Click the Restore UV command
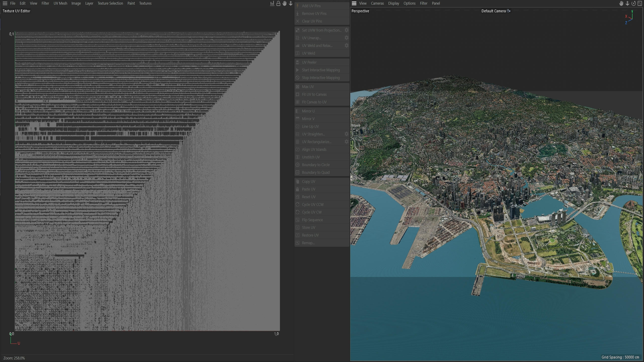644x362 pixels. click(322, 235)
